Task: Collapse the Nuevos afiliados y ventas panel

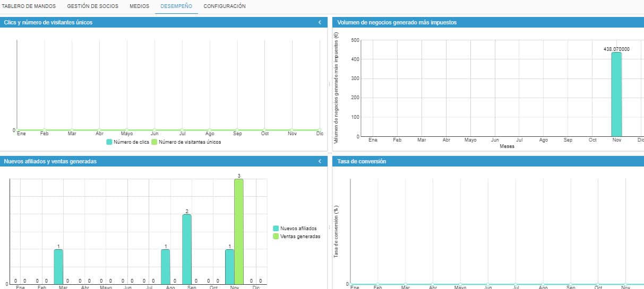Action: tap(320, 161)
